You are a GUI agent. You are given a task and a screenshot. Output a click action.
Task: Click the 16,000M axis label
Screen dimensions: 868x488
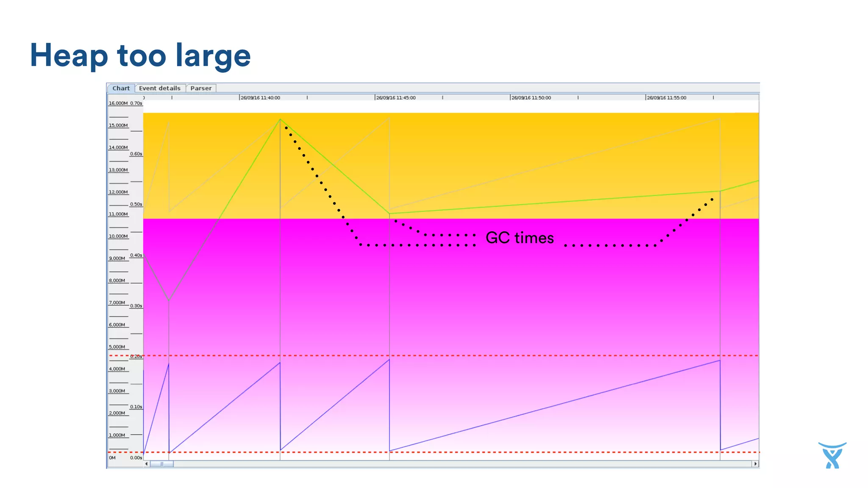pos(118,103)
